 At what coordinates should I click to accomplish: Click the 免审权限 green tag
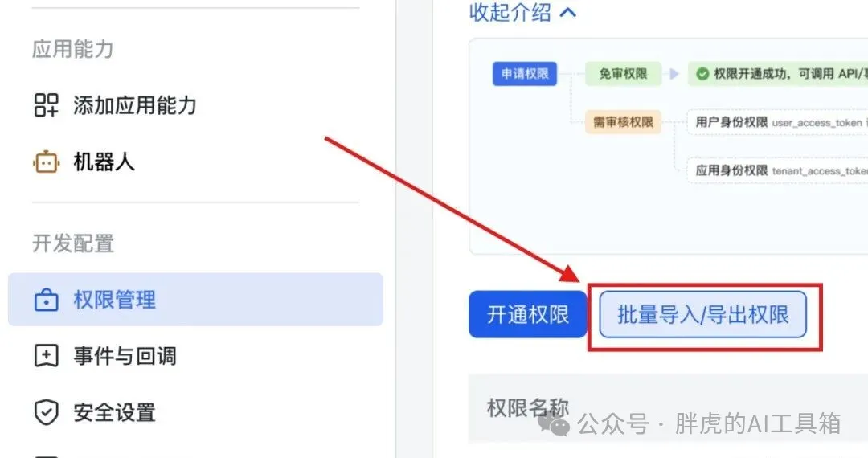624,74
